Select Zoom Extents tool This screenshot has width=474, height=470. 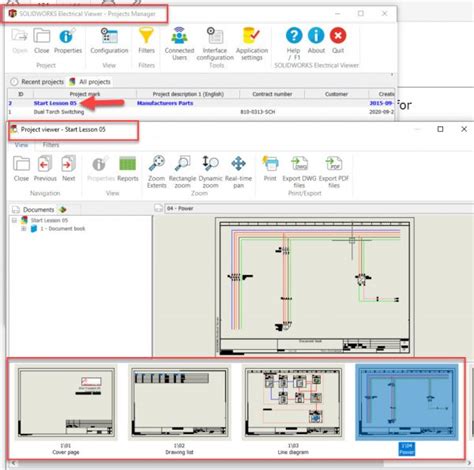[157, 172]
